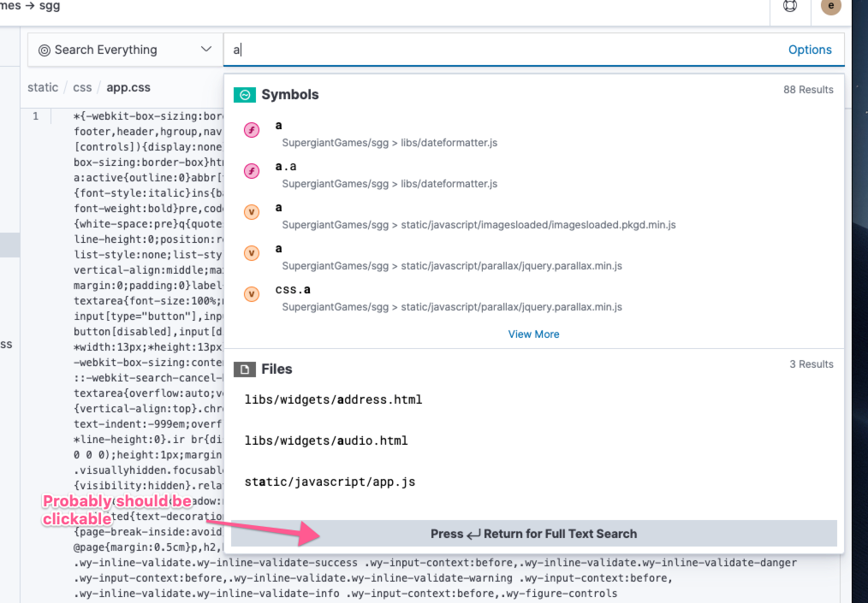Click '88 Results' count for Symbols

coord(808,90)
